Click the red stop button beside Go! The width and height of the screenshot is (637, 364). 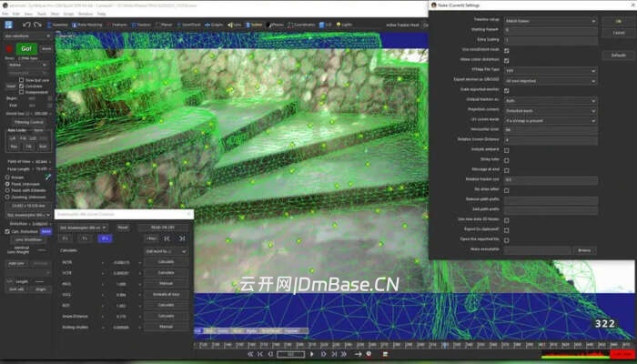click(x=9, y=49)
